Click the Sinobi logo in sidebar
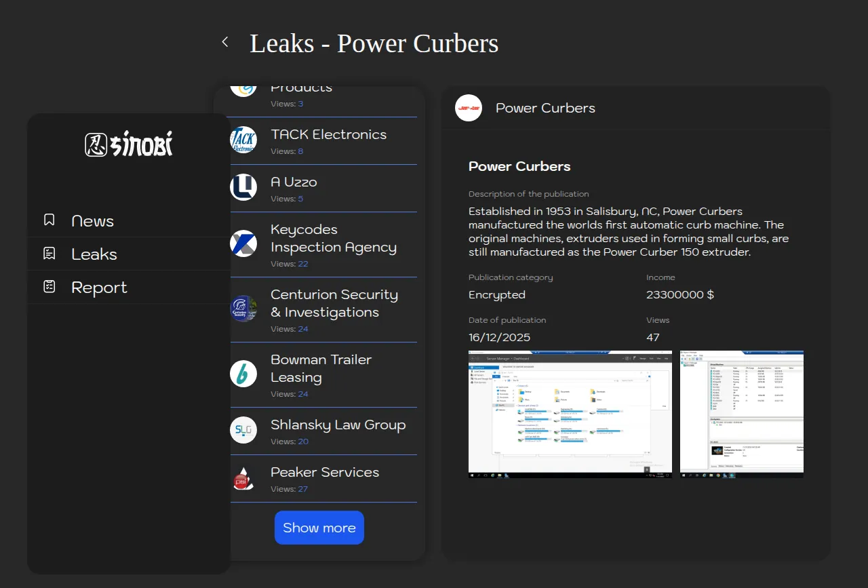The width and height of the screenshot is (868, 588). tap(129, 144)
